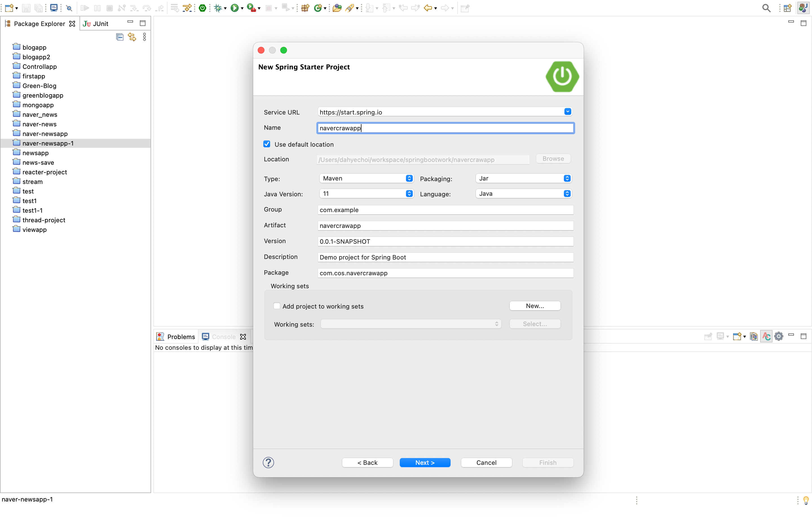This screenshot has height=519, width=812.
Task: Open the Console/terminal toolbar icon
Action: 54,8
